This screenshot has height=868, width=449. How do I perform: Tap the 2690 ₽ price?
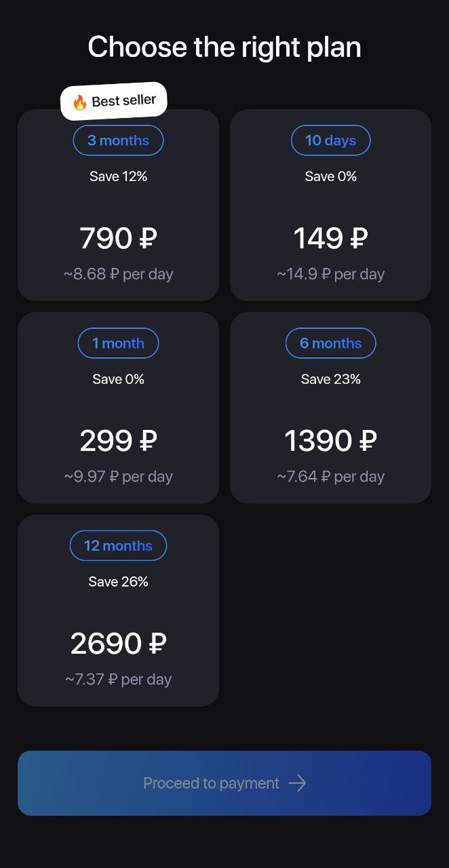click(119, 644)
